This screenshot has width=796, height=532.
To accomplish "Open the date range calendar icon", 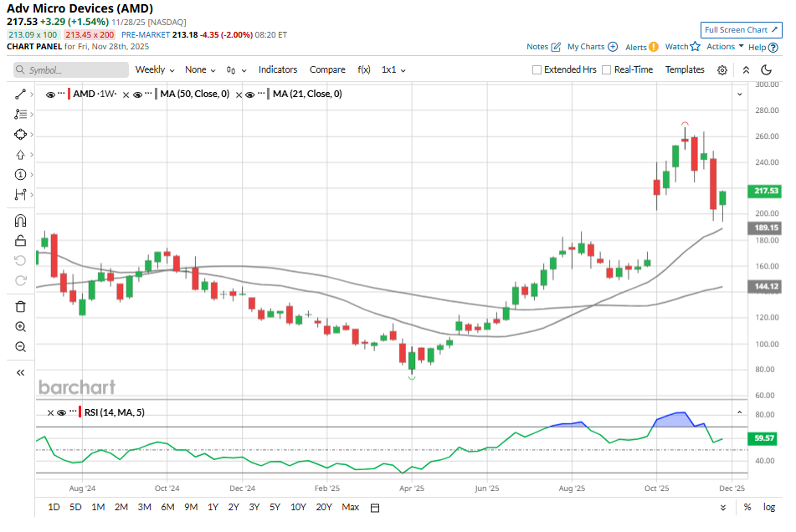I will (x=375, y=508).
